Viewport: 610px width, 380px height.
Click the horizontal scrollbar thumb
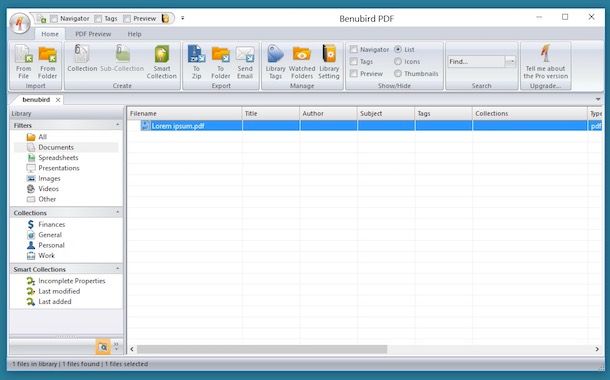pyautogui.click(x=262, y=349)
